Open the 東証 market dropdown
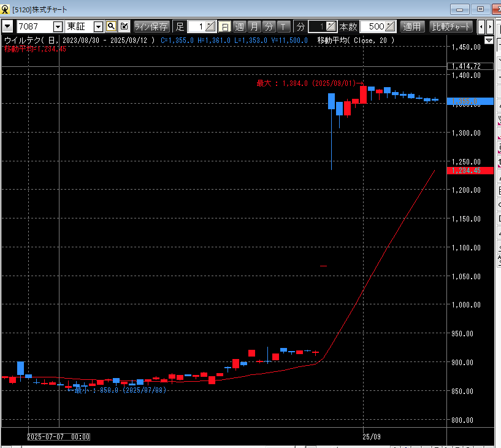Screen dimensions: 501x448 click(98, 26)
